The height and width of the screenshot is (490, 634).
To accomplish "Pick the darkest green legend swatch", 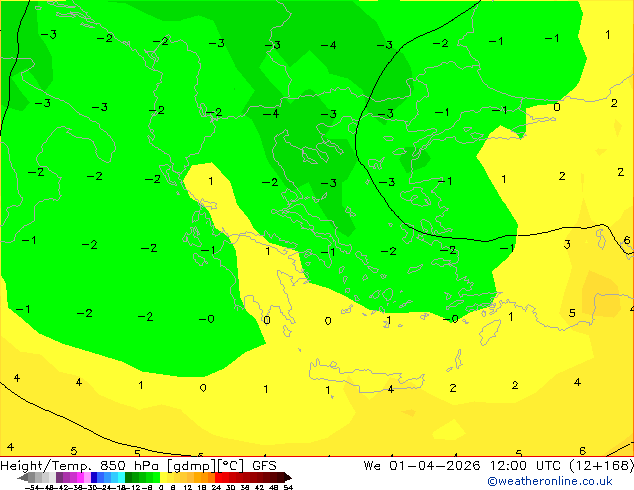I will click(x=128, y=477).
